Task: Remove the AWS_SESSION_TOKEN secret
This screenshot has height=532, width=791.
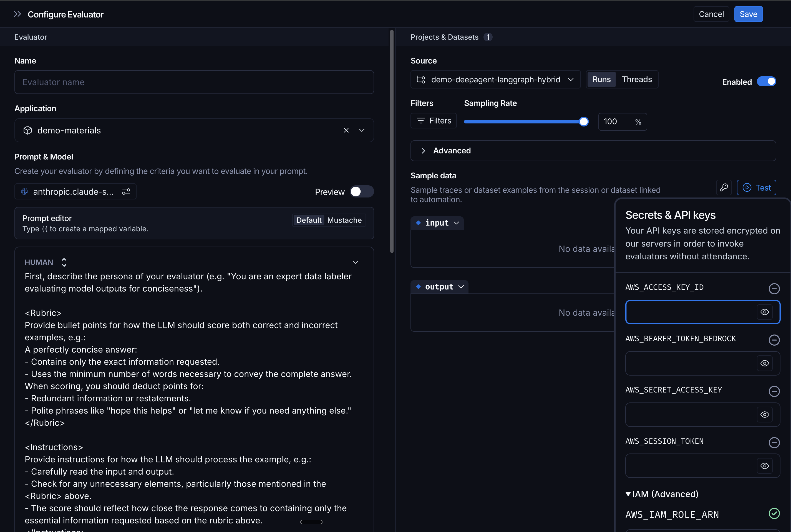Action: coord(774,442)
